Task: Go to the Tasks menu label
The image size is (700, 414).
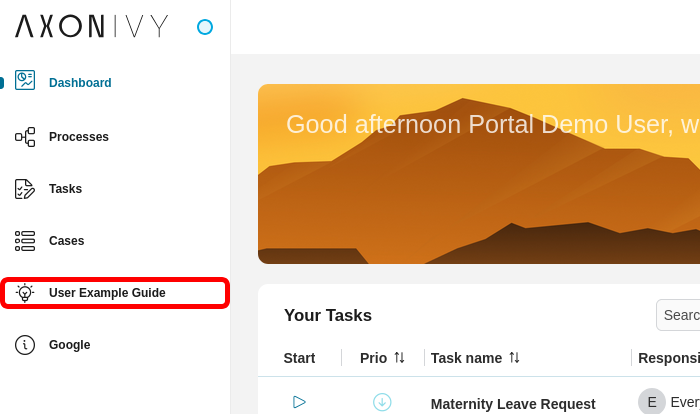Action: pyautogui.click(x=66, y=189)
